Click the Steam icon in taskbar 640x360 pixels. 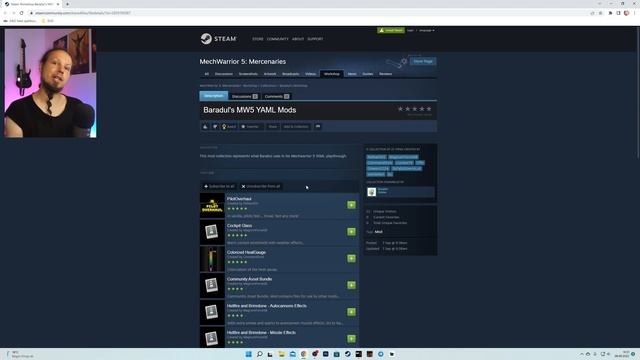pos(347,354)
